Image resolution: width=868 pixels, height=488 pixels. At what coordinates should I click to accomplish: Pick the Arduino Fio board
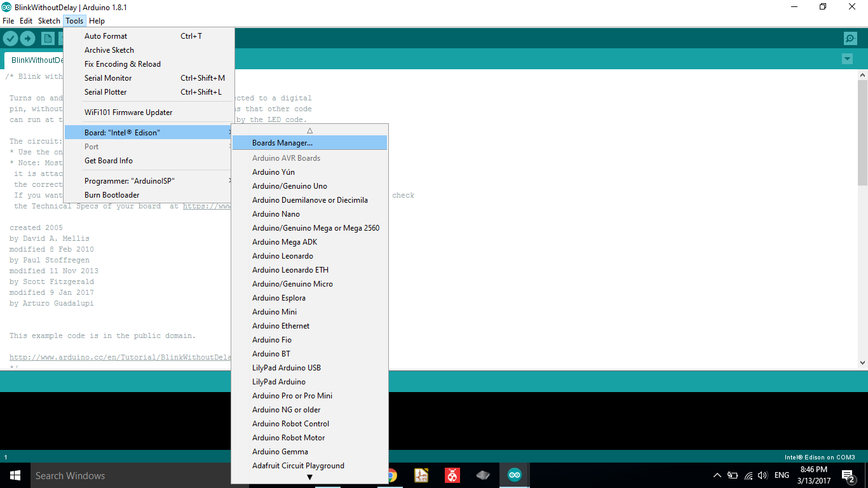tap(309, 340)
